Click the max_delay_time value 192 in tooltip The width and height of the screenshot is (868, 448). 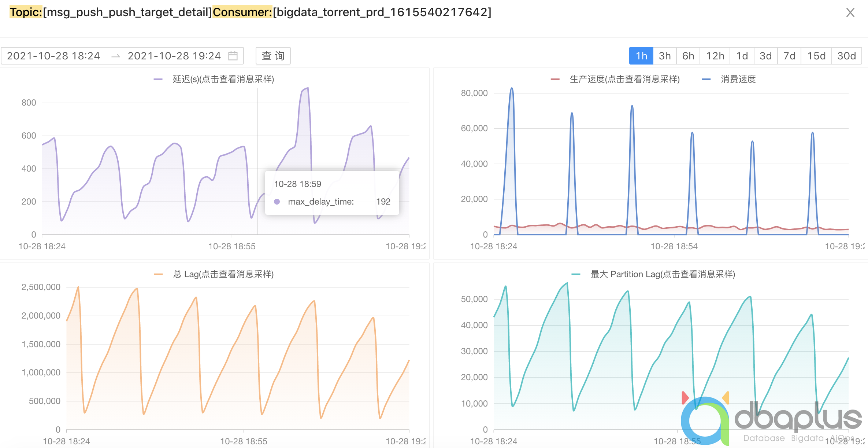[383, 202]
